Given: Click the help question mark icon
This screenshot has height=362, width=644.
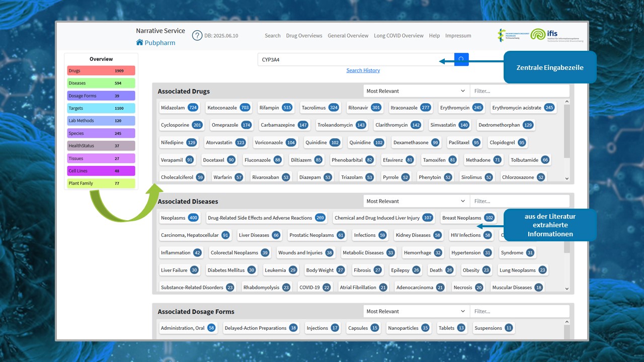Looking at the screenshot, I should (197, 36).
